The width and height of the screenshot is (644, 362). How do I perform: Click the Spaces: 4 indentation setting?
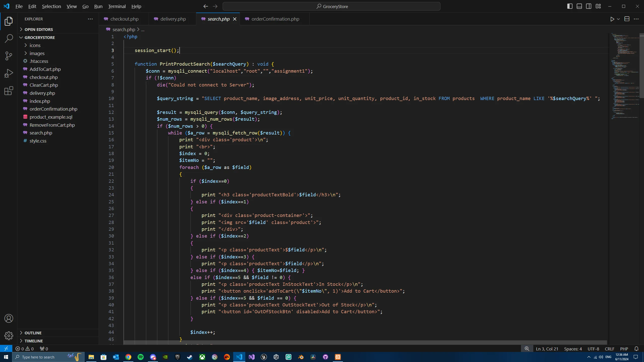tap(573, 349)
